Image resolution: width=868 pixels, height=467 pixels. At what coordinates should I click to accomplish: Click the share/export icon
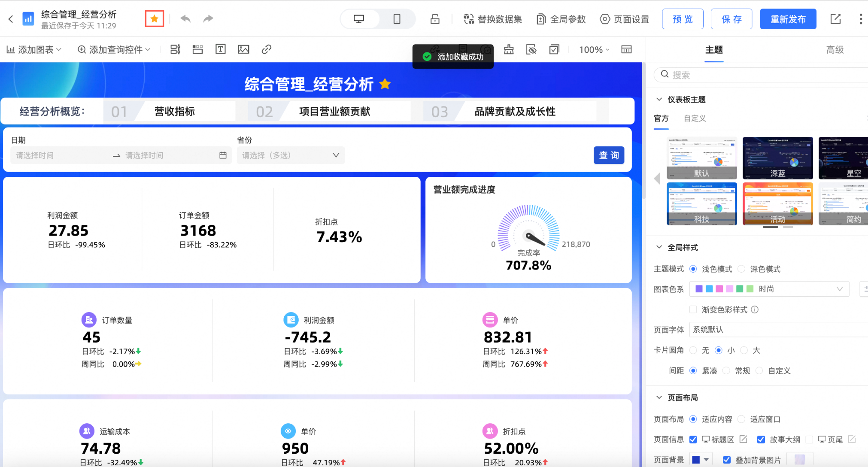pos(835,19)
